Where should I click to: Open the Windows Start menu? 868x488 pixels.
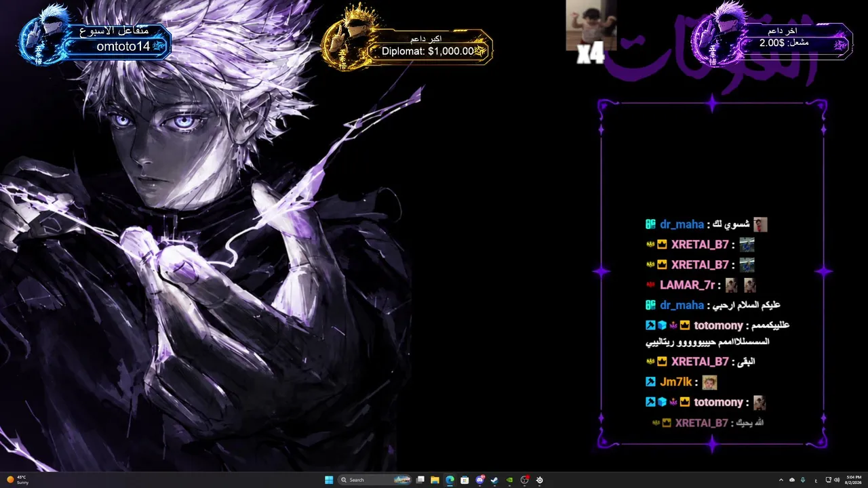pos(329,480)
